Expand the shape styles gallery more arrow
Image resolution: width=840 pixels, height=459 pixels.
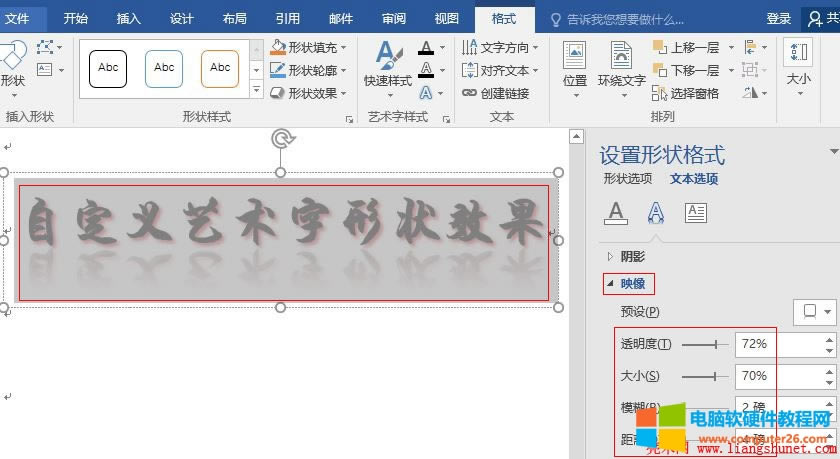[257, 90]
